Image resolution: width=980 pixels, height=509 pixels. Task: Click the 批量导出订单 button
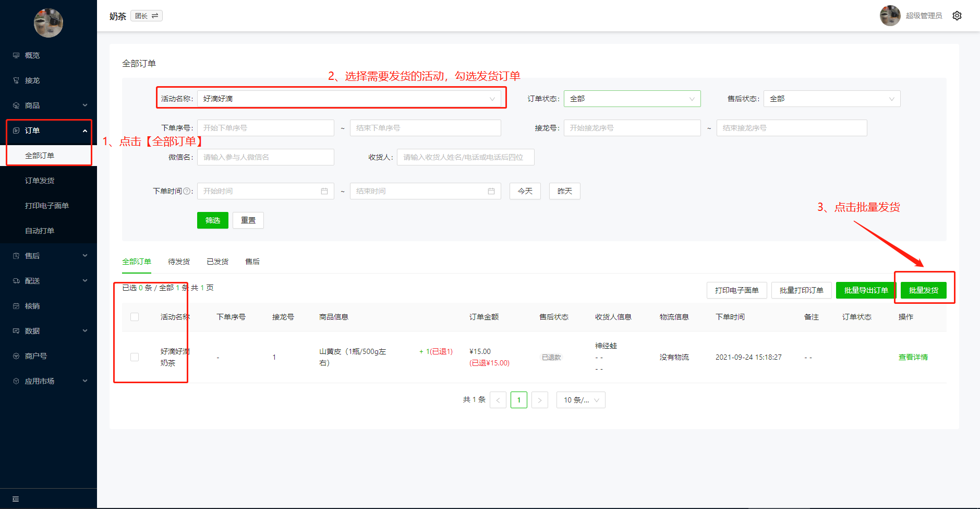866,290
